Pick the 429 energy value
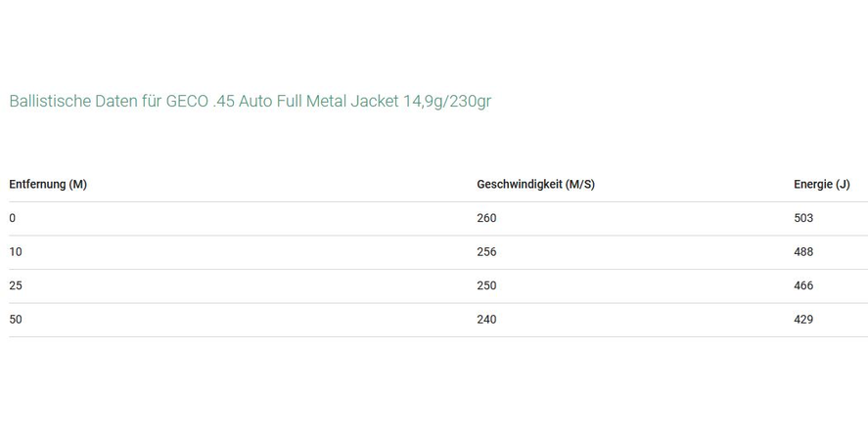This screenshot has height=434, width=868. point(803,320)
